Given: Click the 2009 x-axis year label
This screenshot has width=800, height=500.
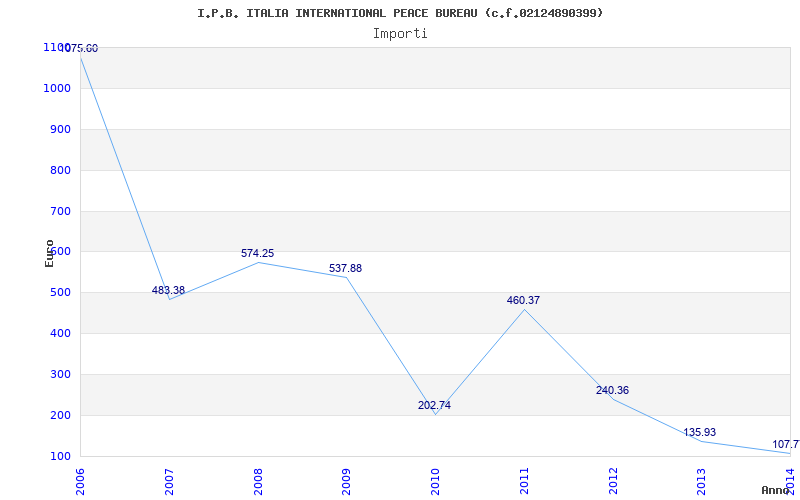Looking at the screenshot, I should pos(346,482).
